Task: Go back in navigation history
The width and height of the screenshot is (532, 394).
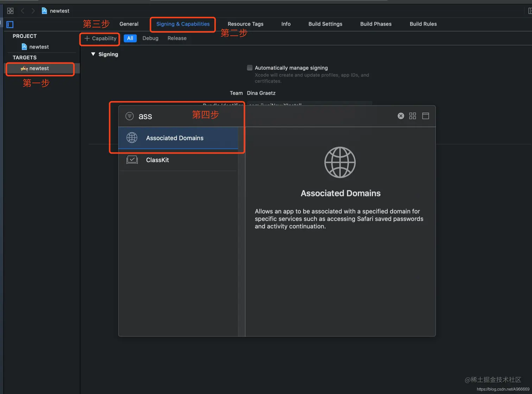Action: [x=23, y=11]
